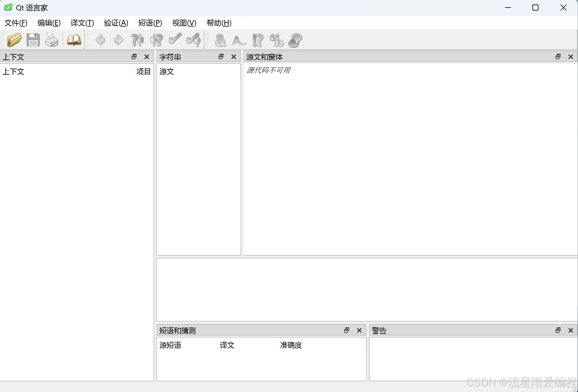This screenshot has height=392, width=578.
Task: Open a translation file with the folder icon
Action: tap(14, 40)
